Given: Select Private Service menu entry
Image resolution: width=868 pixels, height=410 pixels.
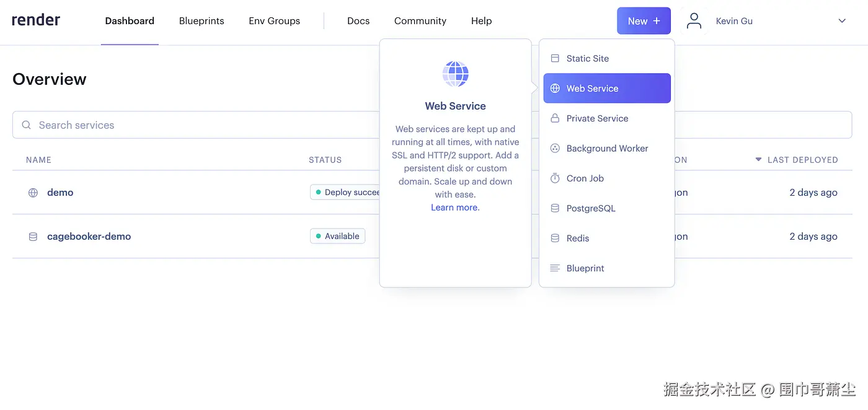Looking at the screenshot, I should pos(607,118).
